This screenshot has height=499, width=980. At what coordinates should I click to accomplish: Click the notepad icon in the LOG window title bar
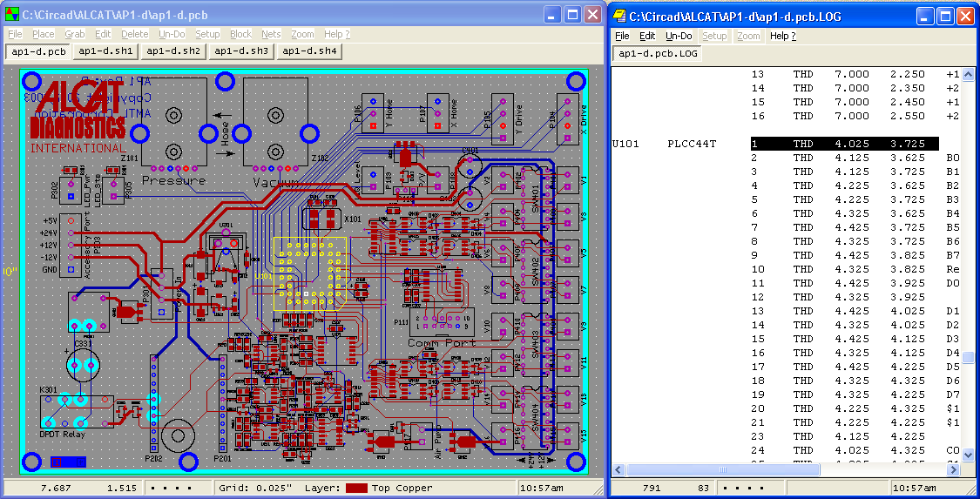619,16
